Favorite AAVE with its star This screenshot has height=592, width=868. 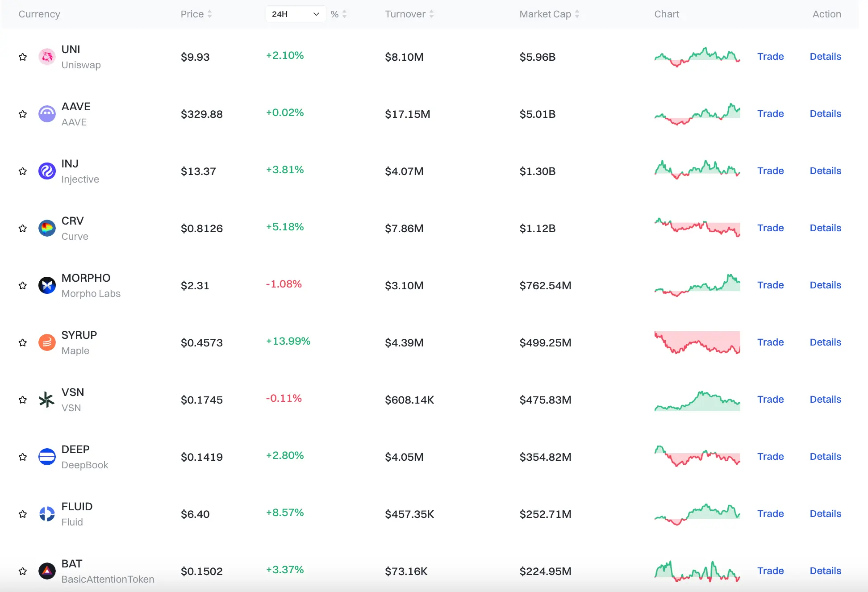click(23, 114)
